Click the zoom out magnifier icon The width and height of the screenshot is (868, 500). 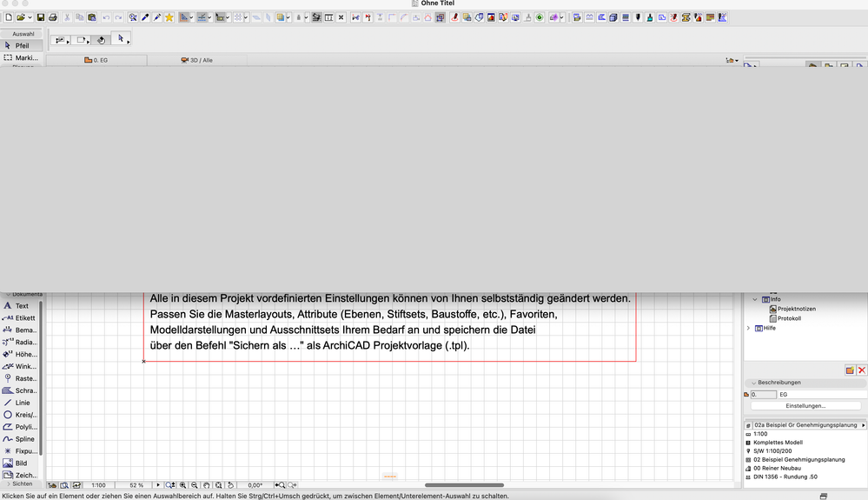click(195, 485)
